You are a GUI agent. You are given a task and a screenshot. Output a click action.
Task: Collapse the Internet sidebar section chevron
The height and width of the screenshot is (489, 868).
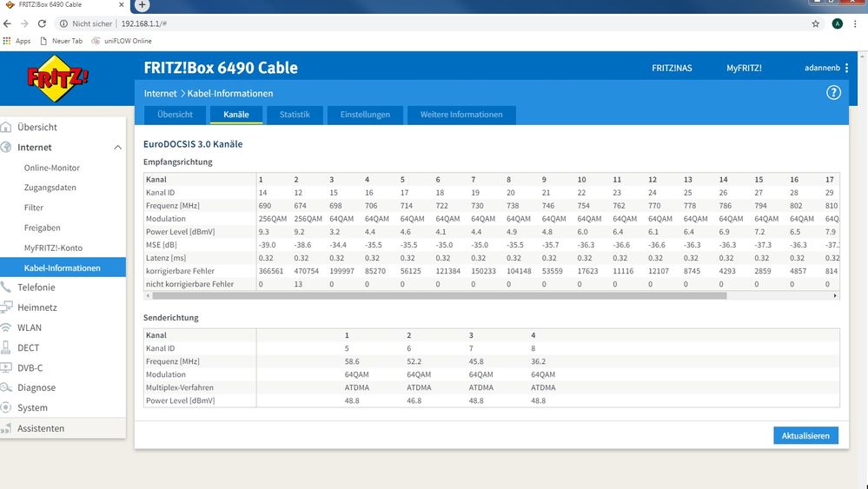117,148
